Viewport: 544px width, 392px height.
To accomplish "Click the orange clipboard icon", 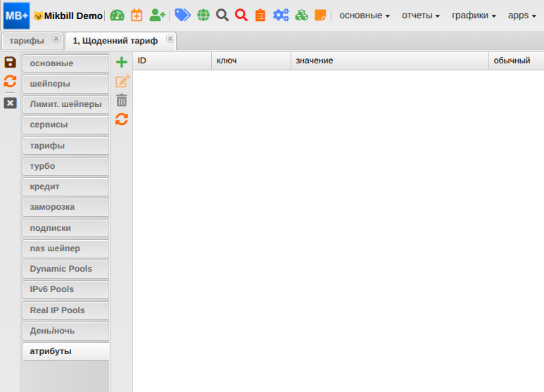I will coord(260,15).
